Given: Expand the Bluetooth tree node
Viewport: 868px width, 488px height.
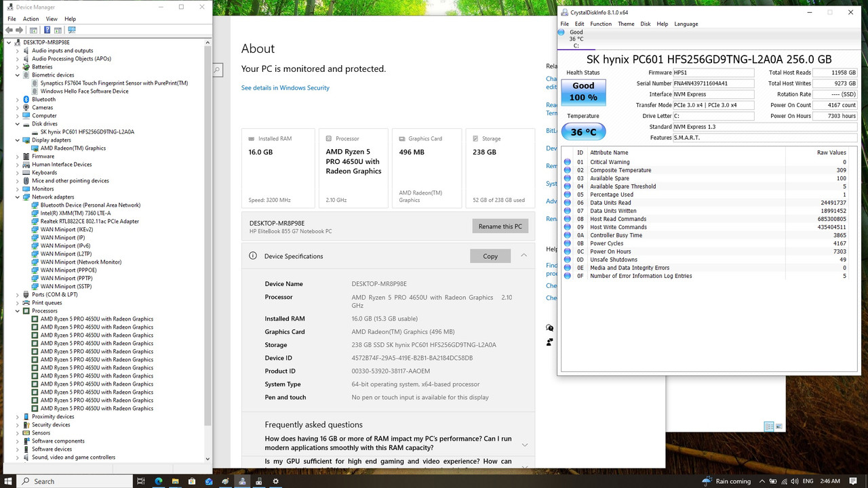Looking at the screenshot, I should (17, 100).
